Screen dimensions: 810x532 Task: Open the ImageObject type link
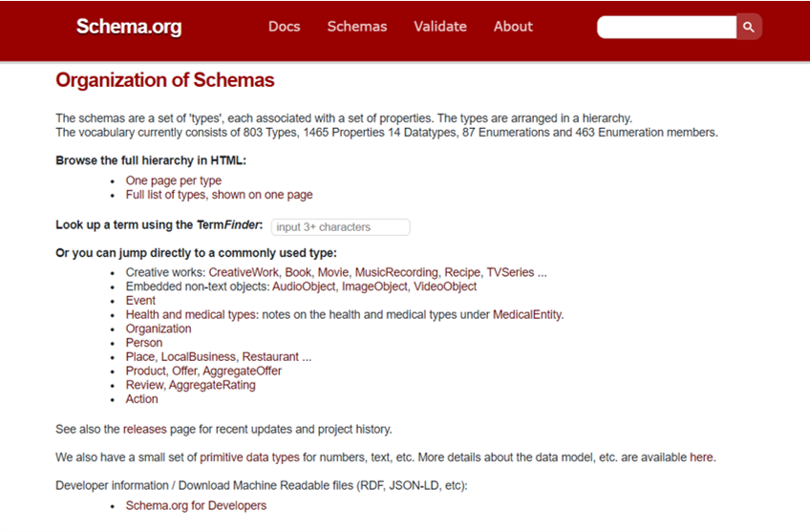click(x=374, y=287)
